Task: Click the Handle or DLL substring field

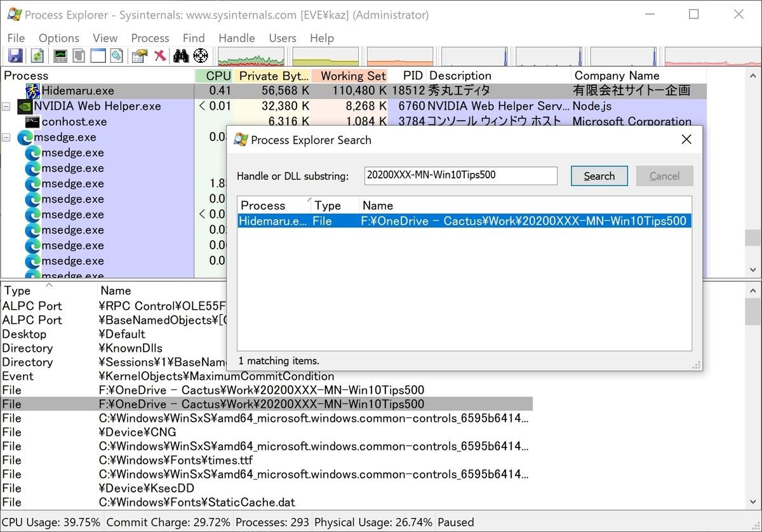Action: tap(461, 176)
